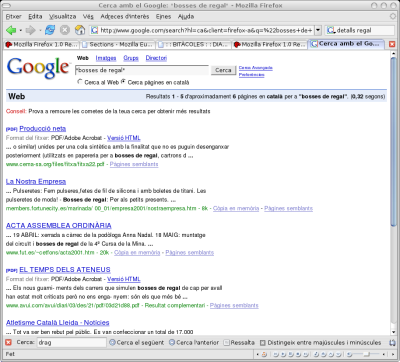
Task: Click the Cerca button next to the query
Action: pos(223,70)
